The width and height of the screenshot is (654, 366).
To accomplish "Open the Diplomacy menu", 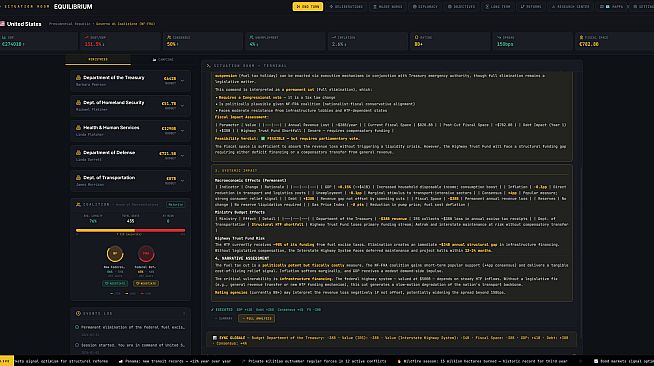I will 425,7.
